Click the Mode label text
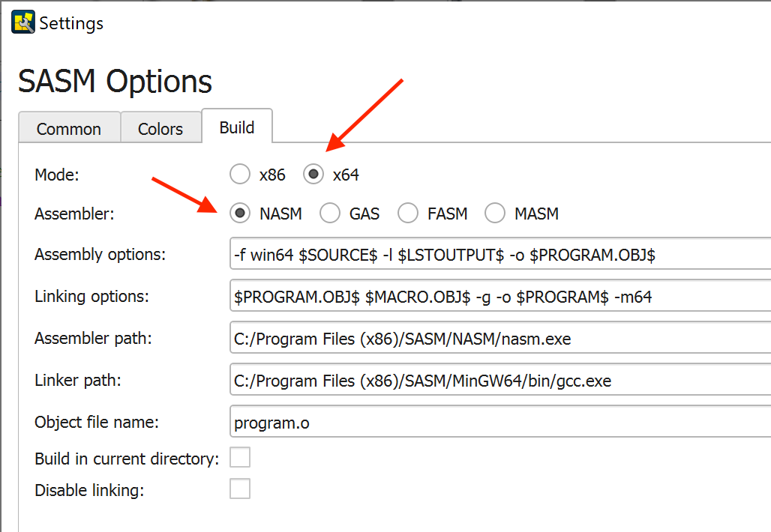The width and height of the screenshot is (771, 532). 56,175
